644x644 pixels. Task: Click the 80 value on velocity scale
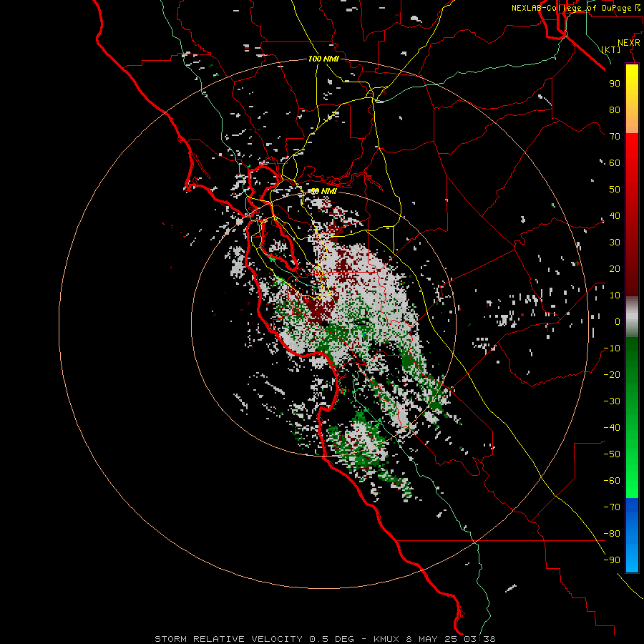tap(615, 109)
